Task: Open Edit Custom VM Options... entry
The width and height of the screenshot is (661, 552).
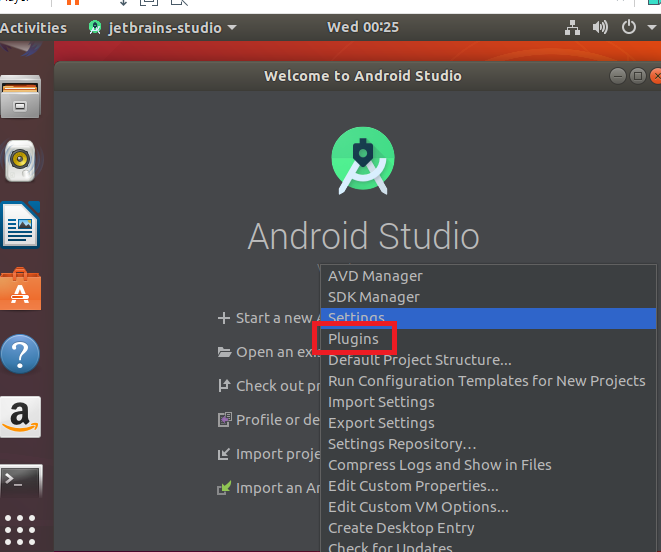Action: tap(488, 507)
